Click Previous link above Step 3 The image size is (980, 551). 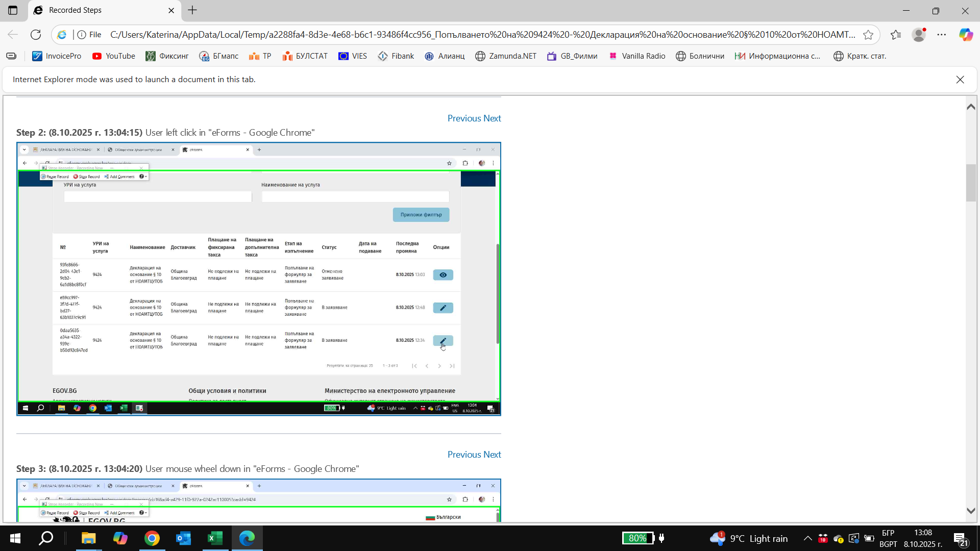pos(464,455)
